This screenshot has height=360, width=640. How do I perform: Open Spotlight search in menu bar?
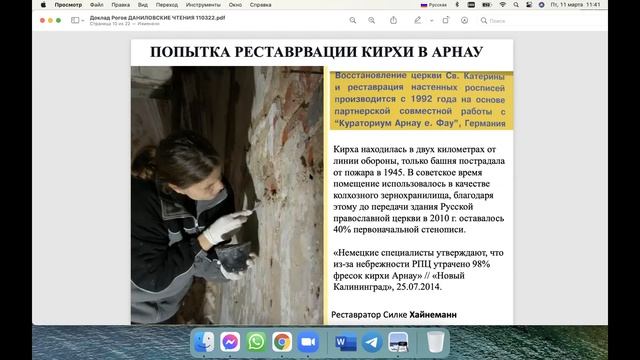[x=516, y=5]
